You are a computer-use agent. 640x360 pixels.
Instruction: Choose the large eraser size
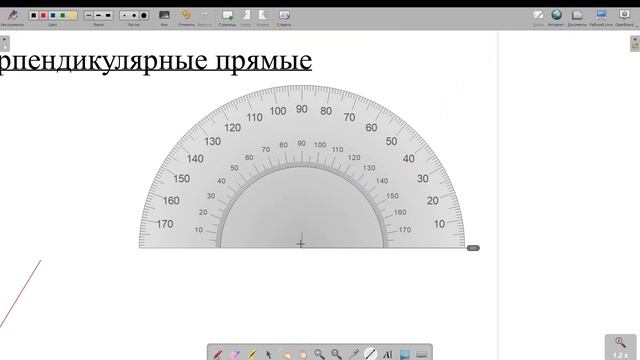pos(144,16)
